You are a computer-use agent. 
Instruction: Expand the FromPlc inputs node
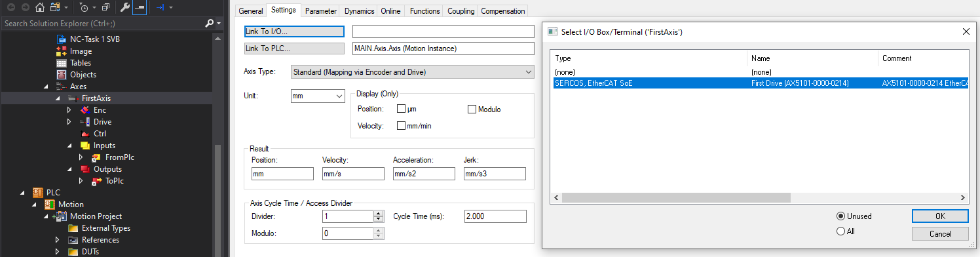(81, 157)
